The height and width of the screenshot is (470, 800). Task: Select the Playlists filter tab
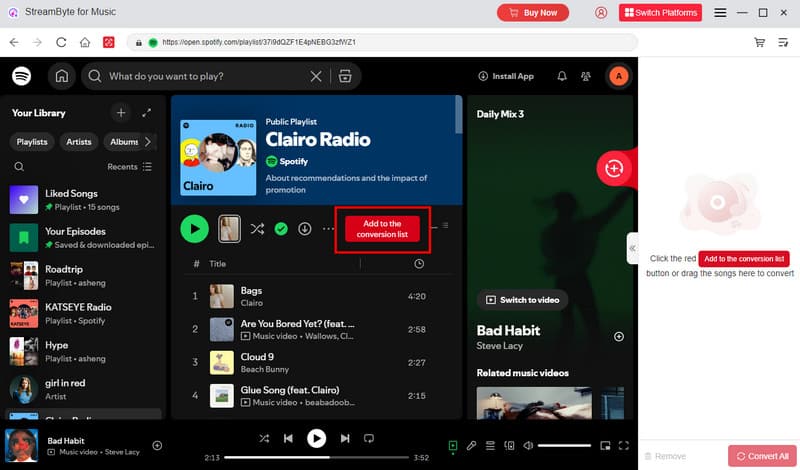coord(32,142)
